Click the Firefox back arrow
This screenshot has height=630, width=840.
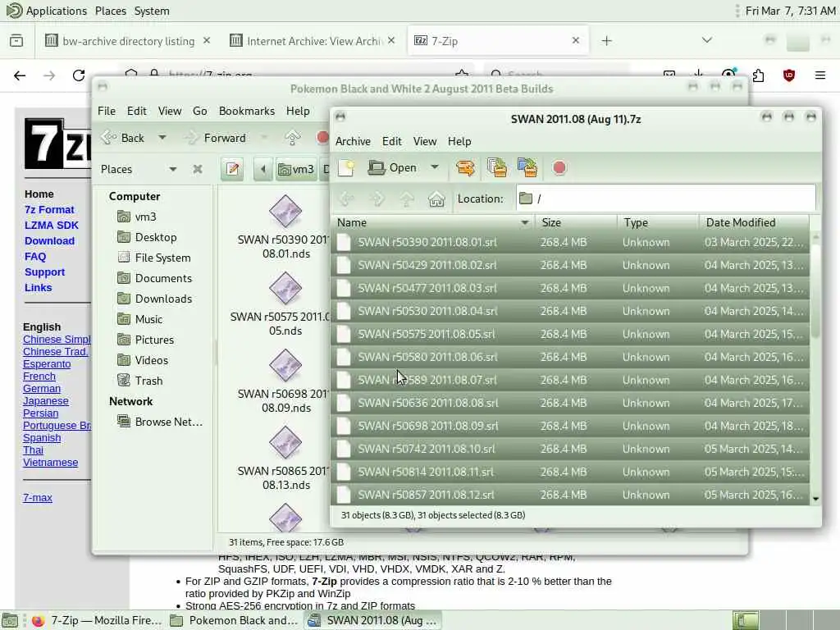[x=20, y=75]
